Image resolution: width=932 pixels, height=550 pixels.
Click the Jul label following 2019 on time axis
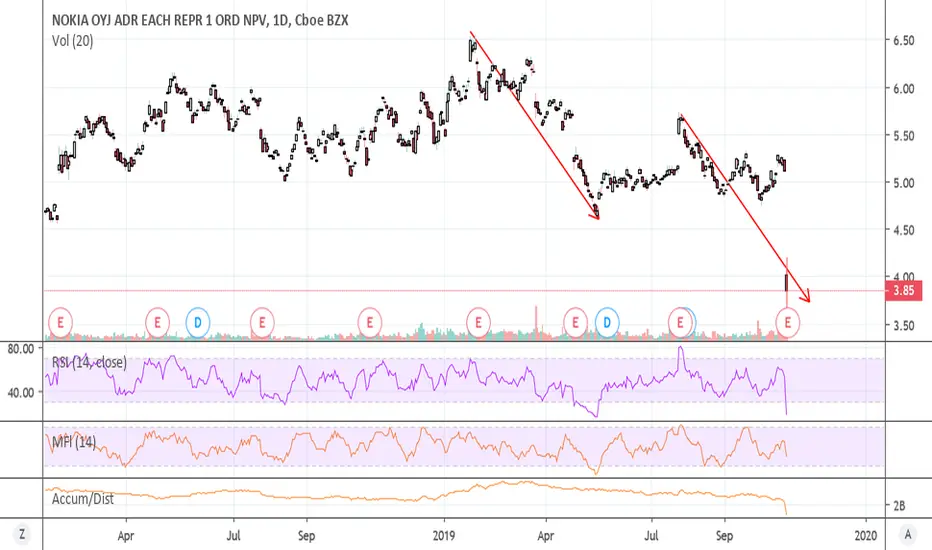pyautogui.click(x=651, y=535)
